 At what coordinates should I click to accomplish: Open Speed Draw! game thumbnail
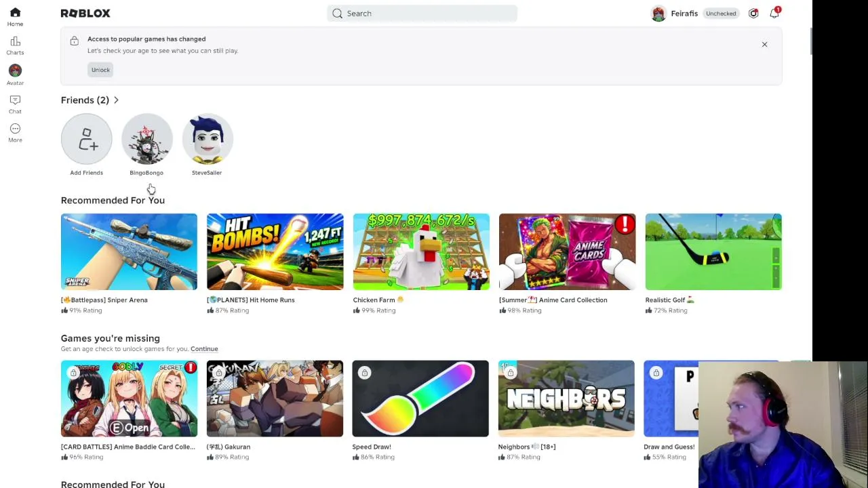pos(420,399)
